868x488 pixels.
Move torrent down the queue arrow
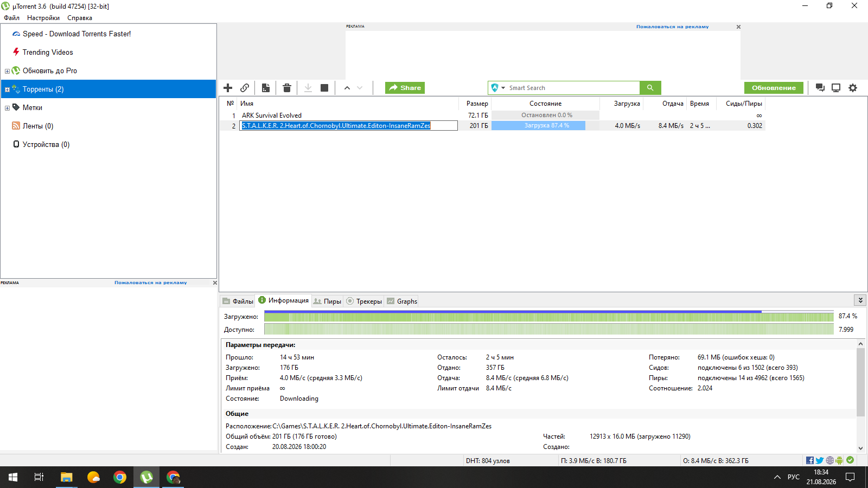(360, 88)
